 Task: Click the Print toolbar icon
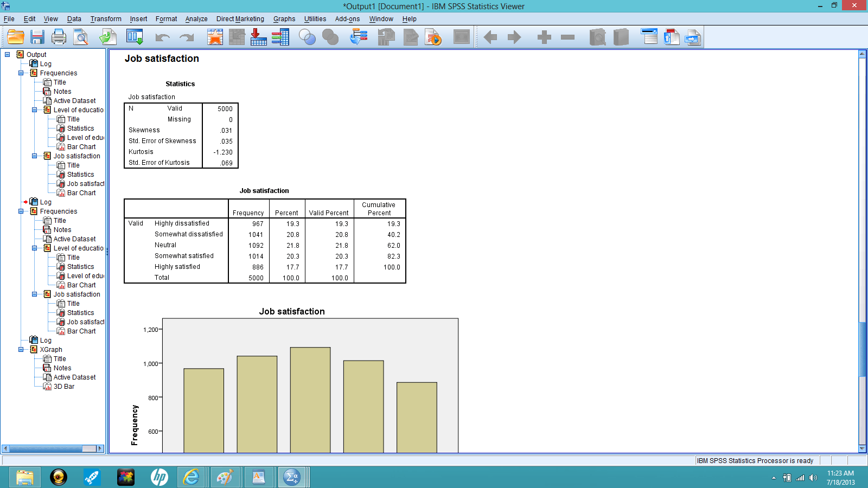tap(59, 37)
